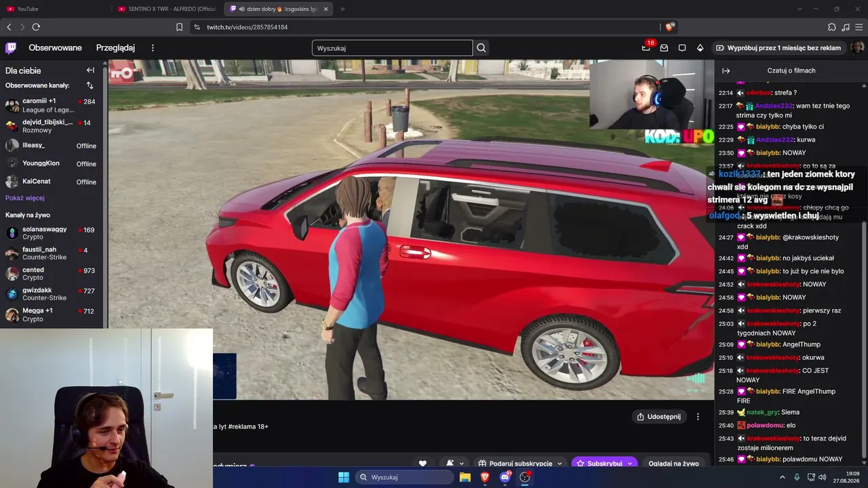Click the heart follow icon under video
868x488 pixels.
(x=422, y=464)
